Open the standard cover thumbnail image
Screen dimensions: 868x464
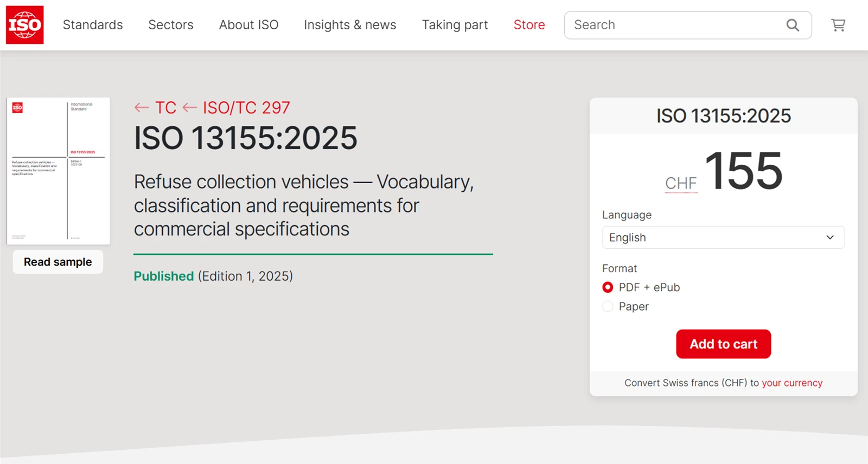click(59, 171)
